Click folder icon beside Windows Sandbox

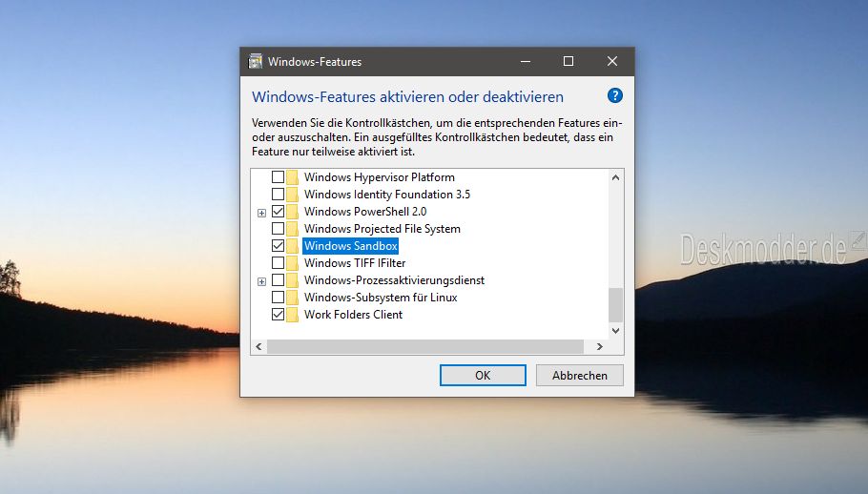click(x=292, y=246)
